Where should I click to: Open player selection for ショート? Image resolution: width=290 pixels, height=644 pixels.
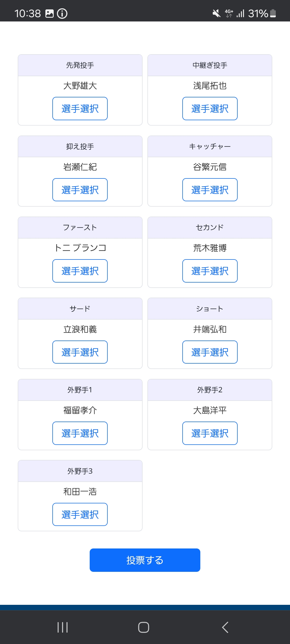[210, 352]
